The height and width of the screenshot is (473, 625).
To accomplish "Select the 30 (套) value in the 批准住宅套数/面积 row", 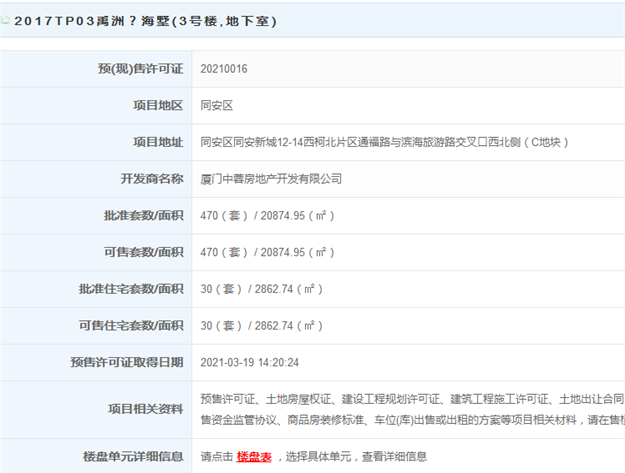I will (221, 289).
